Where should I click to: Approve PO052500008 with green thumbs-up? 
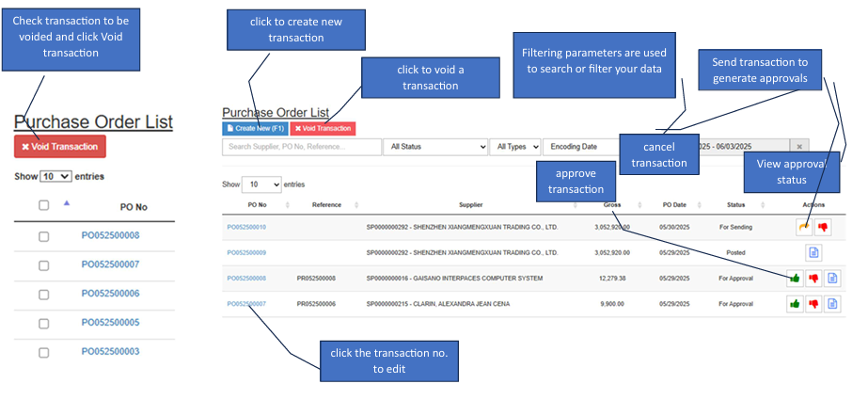796,278
